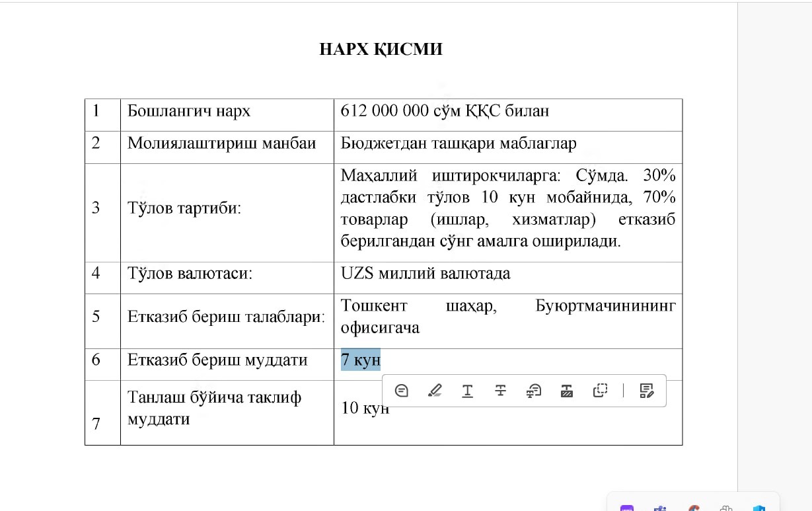Viewport: 812px width, 511px height.
Task: Highlight the selected text with marker tool
Action: pyautogui.click(x=434, y=391)
